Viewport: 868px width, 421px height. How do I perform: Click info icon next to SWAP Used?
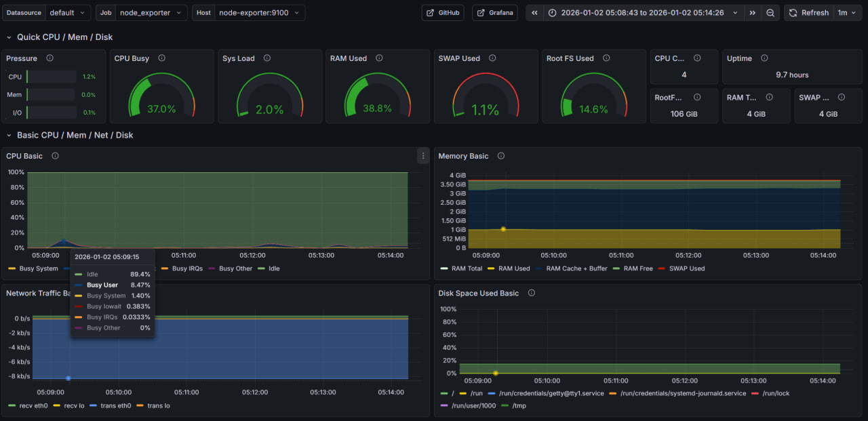(492, 58)
